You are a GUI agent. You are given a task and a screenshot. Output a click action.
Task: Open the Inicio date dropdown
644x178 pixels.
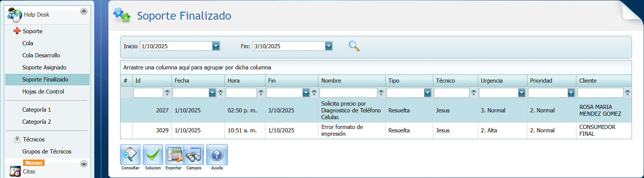click(216, 46)
